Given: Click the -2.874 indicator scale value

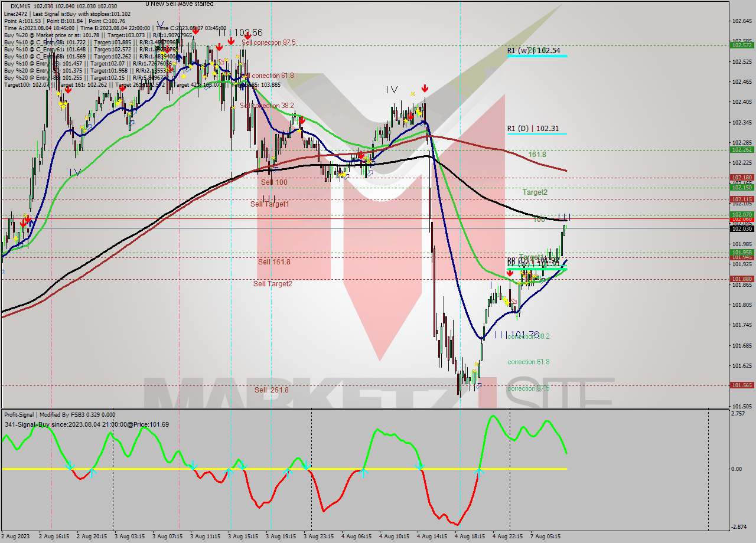Looking at the screenshot, I should click(739, 526).
